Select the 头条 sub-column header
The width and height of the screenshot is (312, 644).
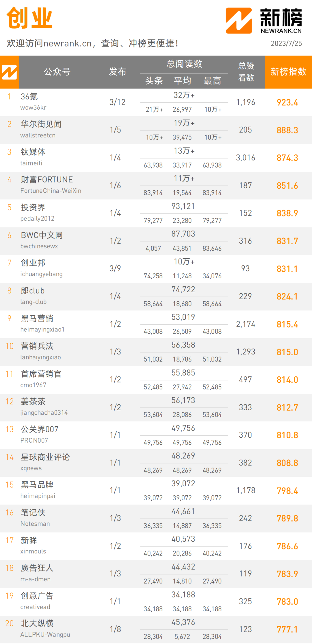154,81
